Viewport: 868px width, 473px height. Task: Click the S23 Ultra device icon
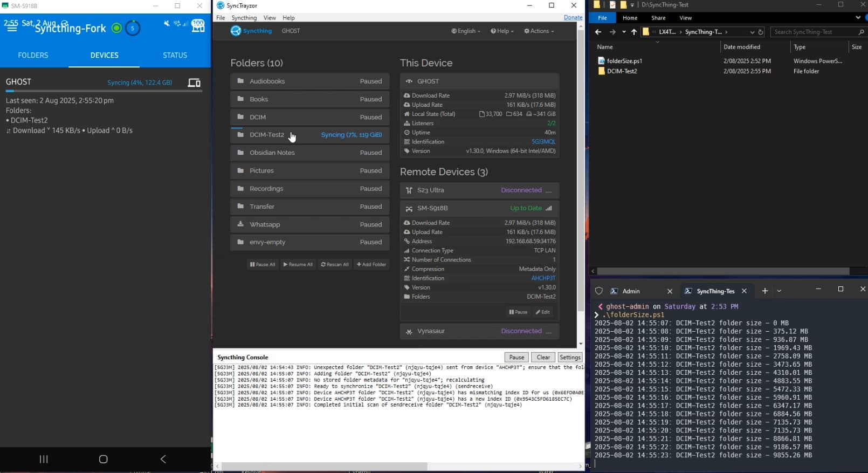pyautogui.click(x=409, y=190)
